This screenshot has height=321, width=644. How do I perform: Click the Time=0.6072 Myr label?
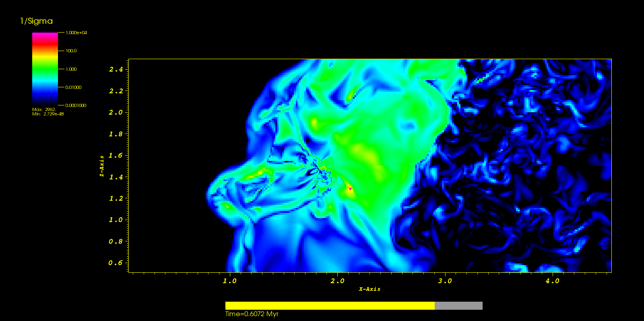pos(252,314)
